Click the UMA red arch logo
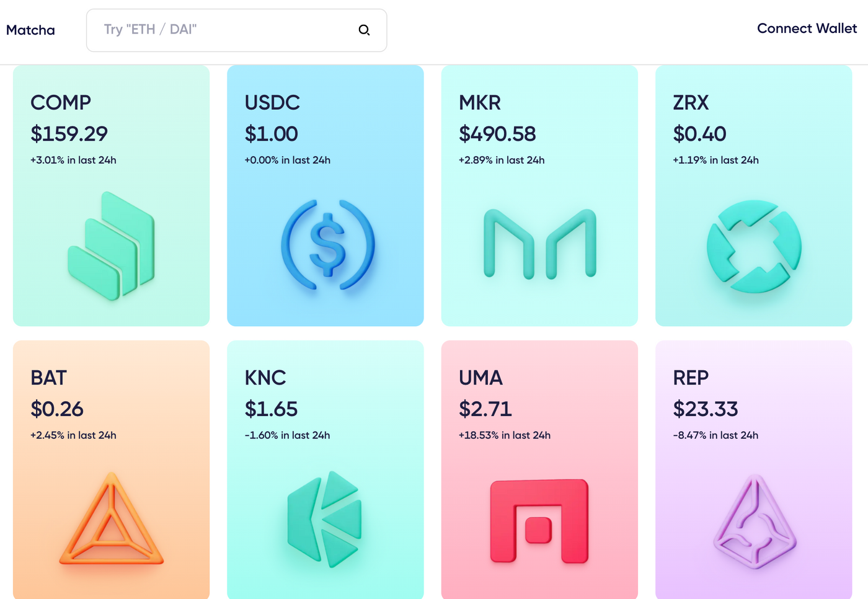Screen dimensions: 868x599 click(x=539, y=521)
